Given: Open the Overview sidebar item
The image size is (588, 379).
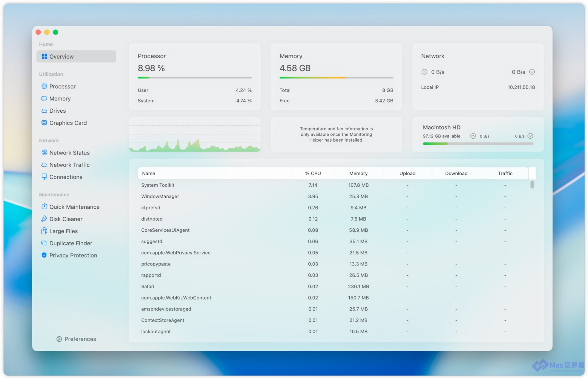Looking at the screenshot, I should click(76, 57).
